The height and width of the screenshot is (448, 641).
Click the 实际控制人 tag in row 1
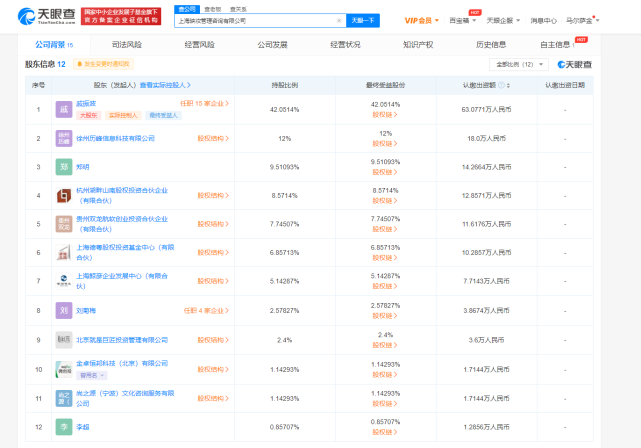(123, 115)
